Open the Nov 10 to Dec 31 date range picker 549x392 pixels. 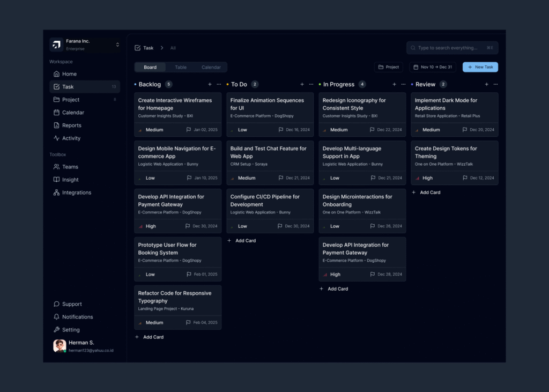tap(433, 67)
